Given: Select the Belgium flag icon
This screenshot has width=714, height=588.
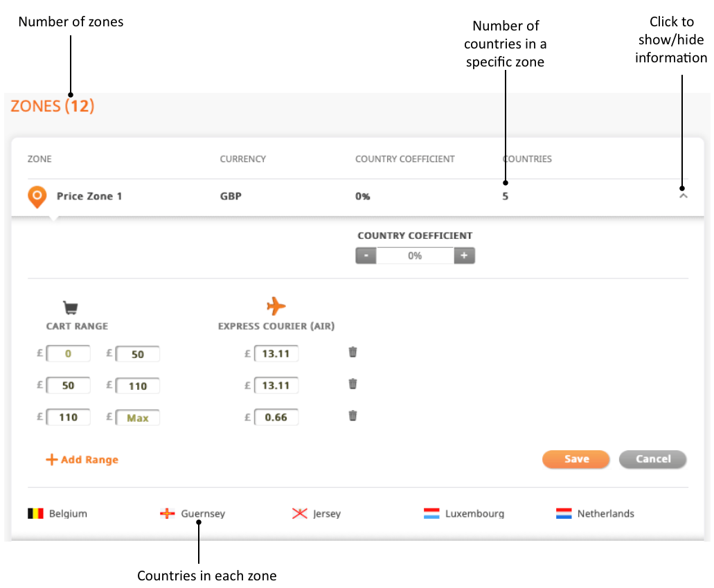Looking at the screenshot, I should click(35, 514).
